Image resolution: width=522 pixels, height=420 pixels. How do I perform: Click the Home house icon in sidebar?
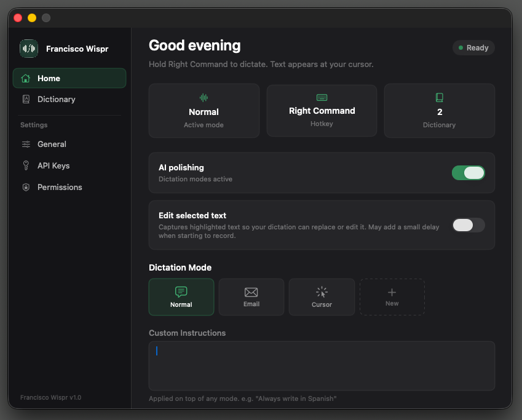pyautogui.click(x=26, y=78)
